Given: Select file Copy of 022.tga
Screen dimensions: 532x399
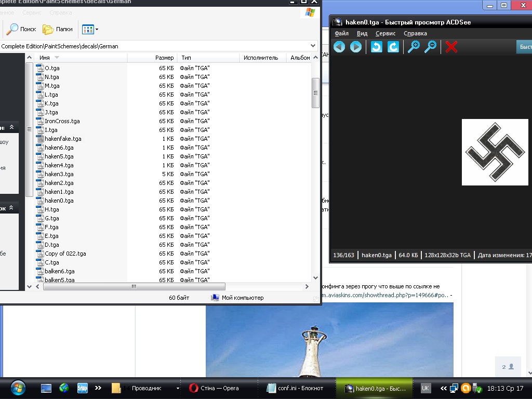Looking at the screenshot, I should (x=65, y=254).
